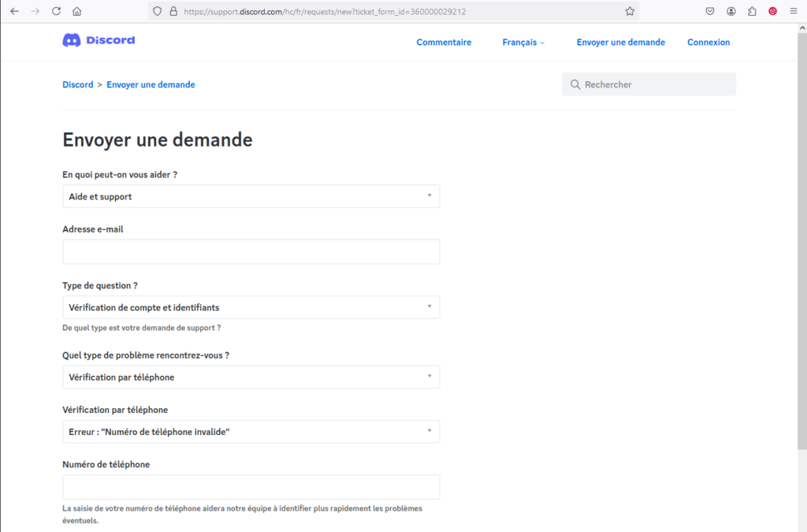Bookmark this page via the star icon
This screenshot has width=807, height=532.
pyautogui.click(x=630, y=11)
